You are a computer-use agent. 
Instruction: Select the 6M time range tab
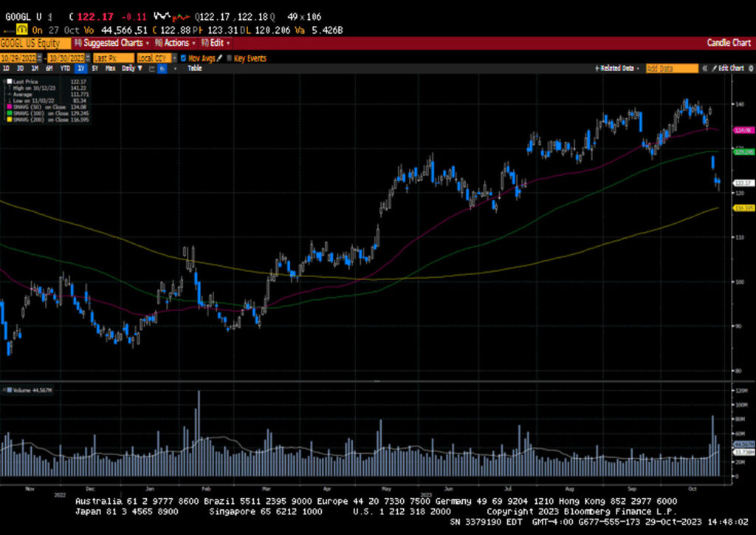click(x=48, y=68)
